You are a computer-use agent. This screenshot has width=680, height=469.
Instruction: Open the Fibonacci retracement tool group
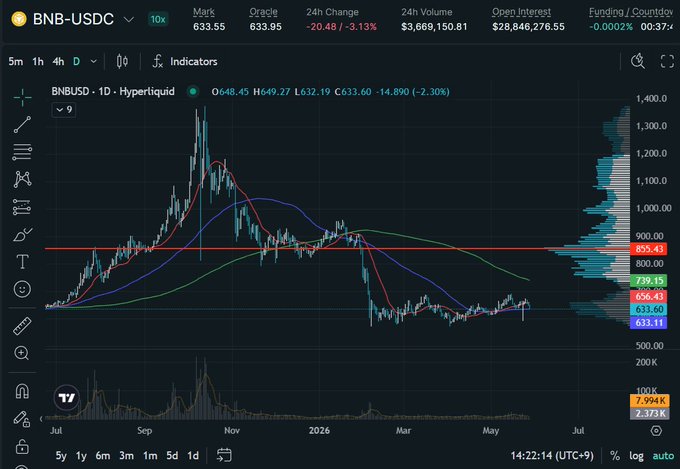click(22, 152)
